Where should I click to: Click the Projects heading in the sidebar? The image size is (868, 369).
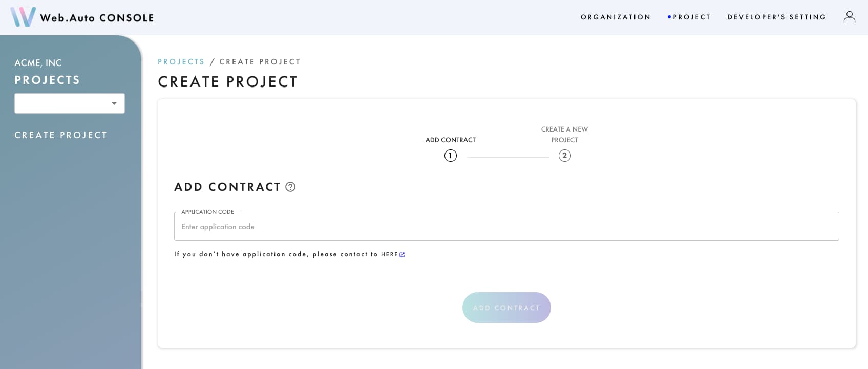pos(47,80)
